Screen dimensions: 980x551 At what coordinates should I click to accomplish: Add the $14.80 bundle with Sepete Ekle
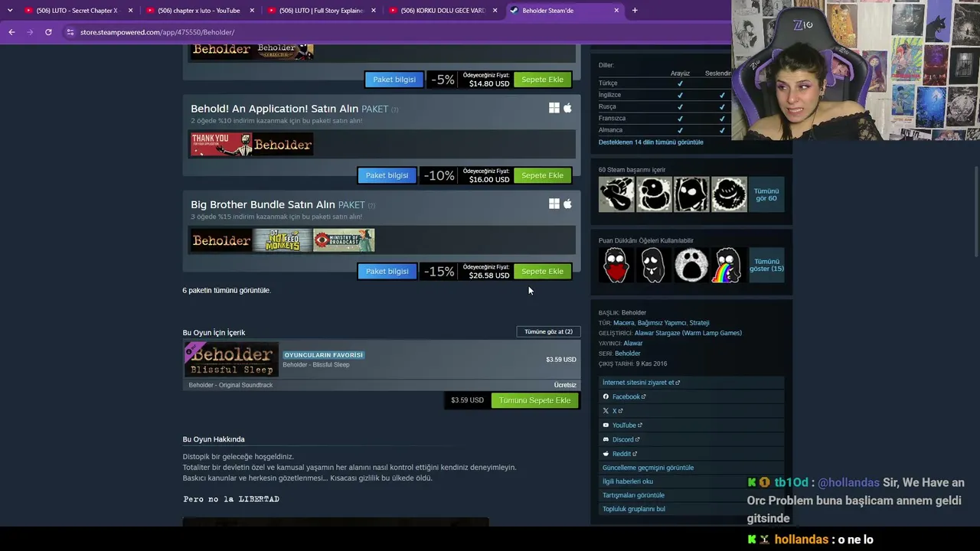(542, 80)
